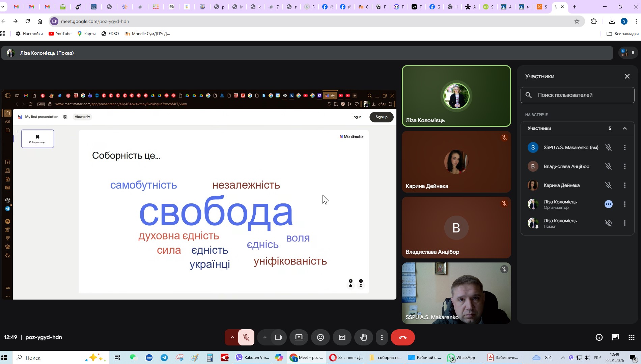Toggle the muted microphone button
Viewport: 641px width, 364px height.
click(246, 337)
